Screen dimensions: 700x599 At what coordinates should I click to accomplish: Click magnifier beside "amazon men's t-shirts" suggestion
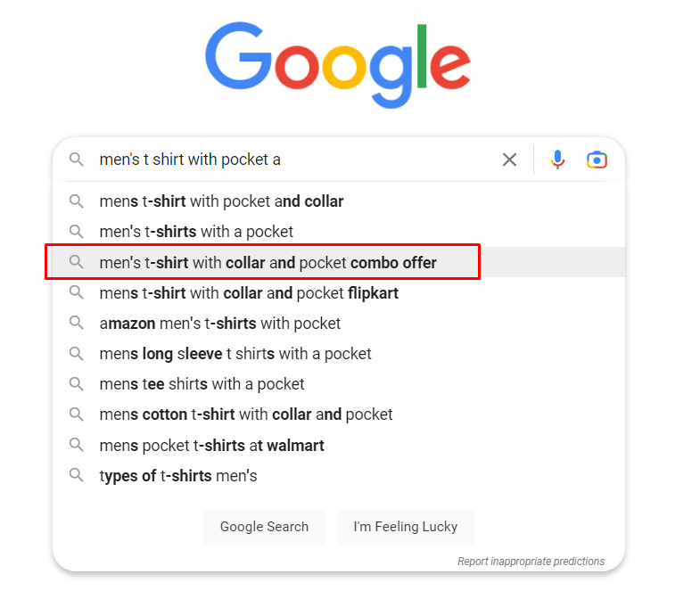77,323
